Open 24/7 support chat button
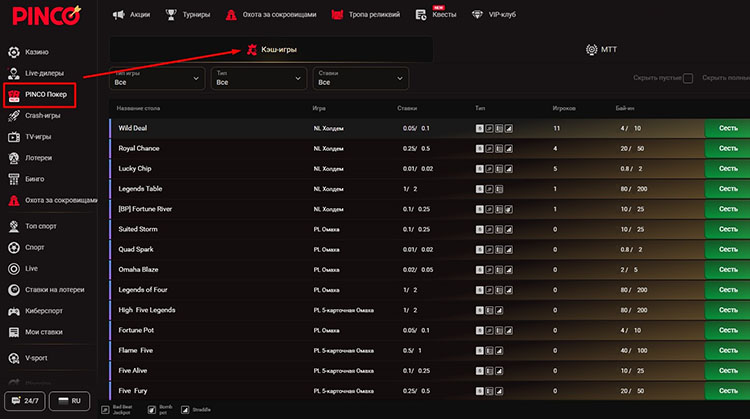750x419 pixels. (25, 401)
